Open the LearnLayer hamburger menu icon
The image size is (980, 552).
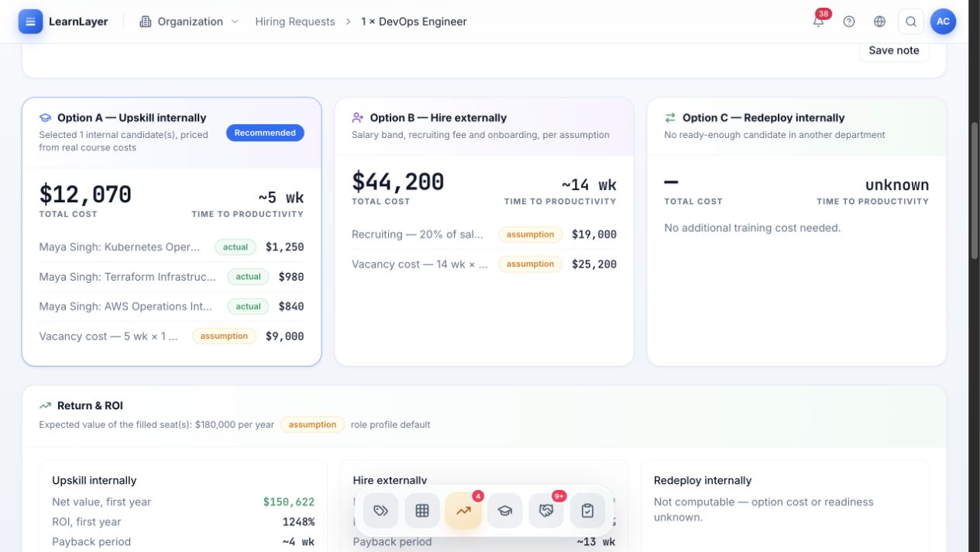[x=30, y=22]
